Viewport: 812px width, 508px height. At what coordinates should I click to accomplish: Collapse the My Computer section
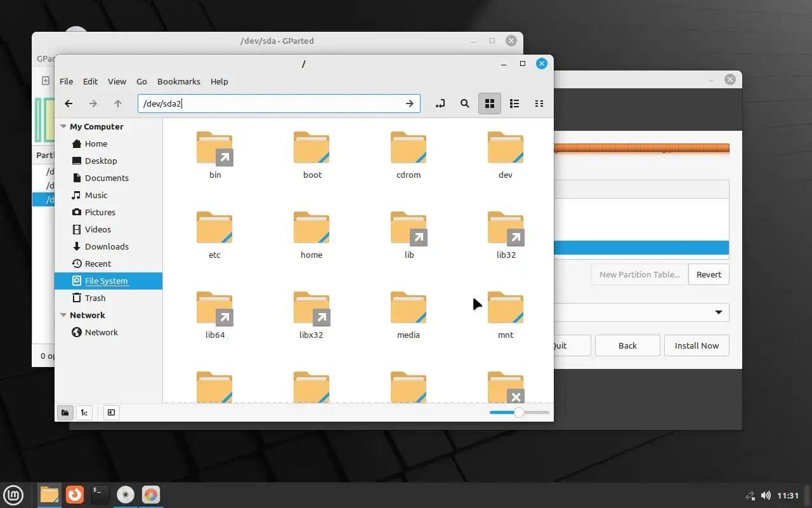click(63, 126)
